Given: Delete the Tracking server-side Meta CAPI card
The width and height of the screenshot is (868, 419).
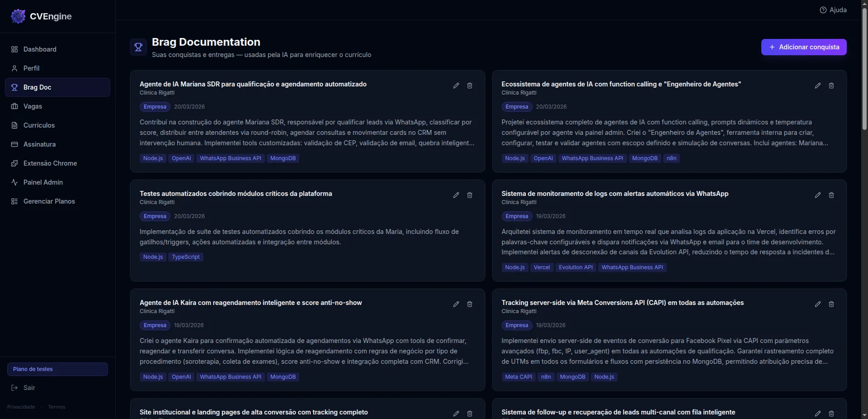Looking at the screenshot, I should coord(831,304).
